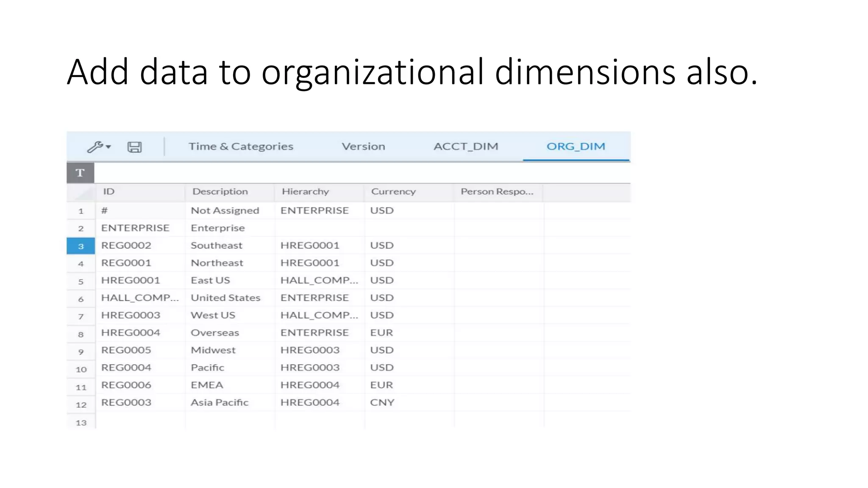Select the grid's select-all corner cell

81,192
